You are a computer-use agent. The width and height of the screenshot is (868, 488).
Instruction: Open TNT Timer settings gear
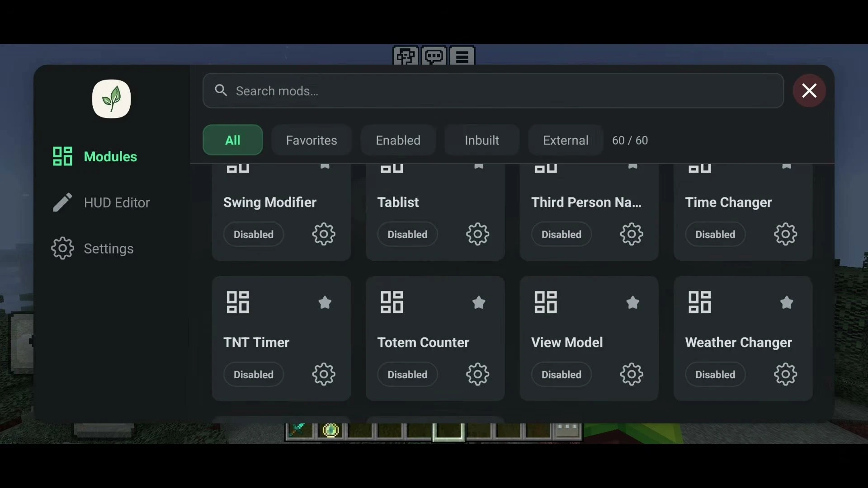tap(324, 374)
